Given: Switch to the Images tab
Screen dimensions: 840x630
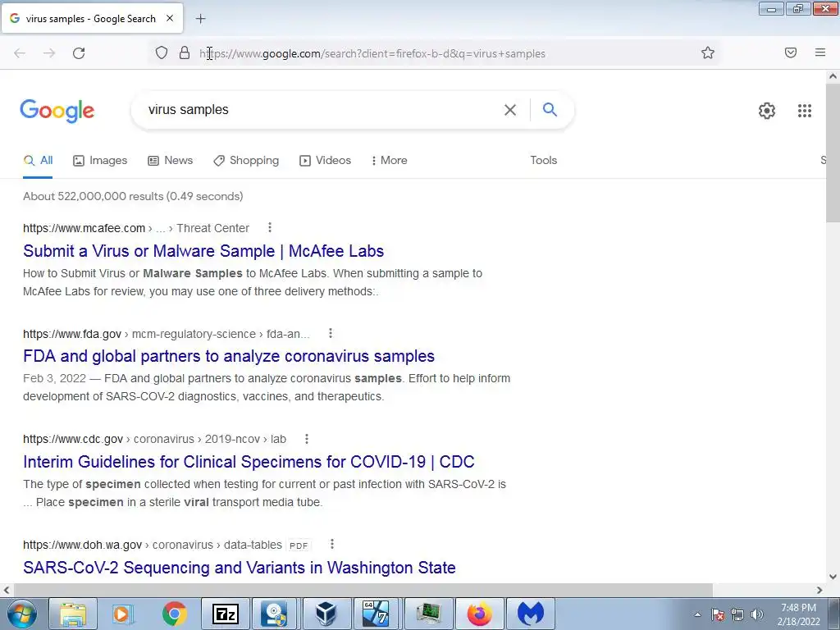Looking at the screenshot, I should (100, 160).
